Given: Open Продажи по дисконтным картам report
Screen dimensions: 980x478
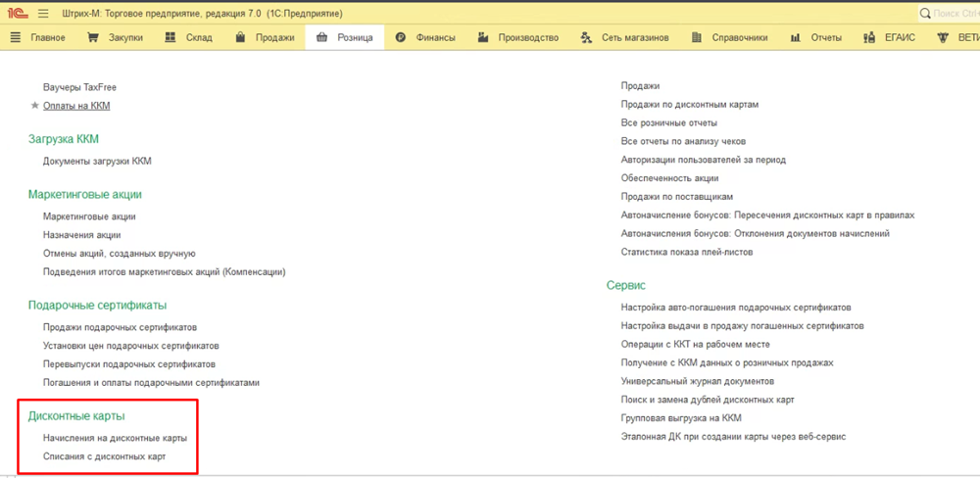Looking at the screenshot, I should pyautogui.click(x=690, y=105).
